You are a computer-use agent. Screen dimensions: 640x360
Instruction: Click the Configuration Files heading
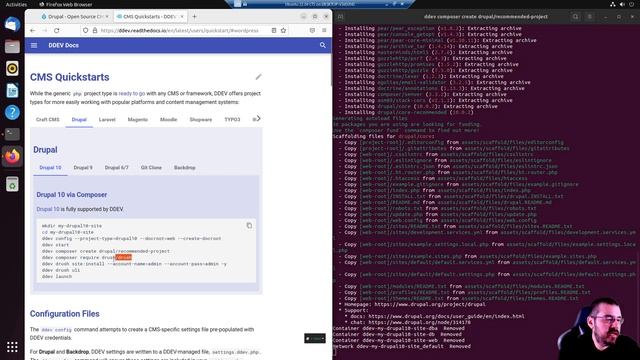pos(64,314)
